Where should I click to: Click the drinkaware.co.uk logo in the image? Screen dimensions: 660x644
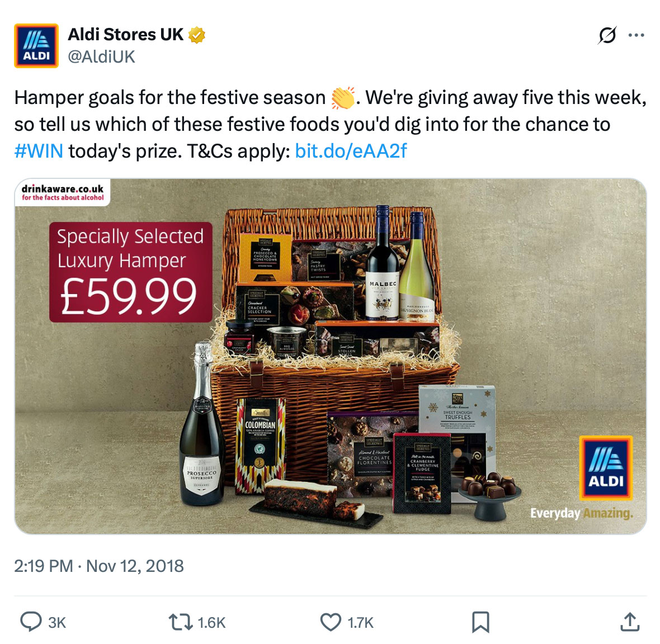click(62, 191)
